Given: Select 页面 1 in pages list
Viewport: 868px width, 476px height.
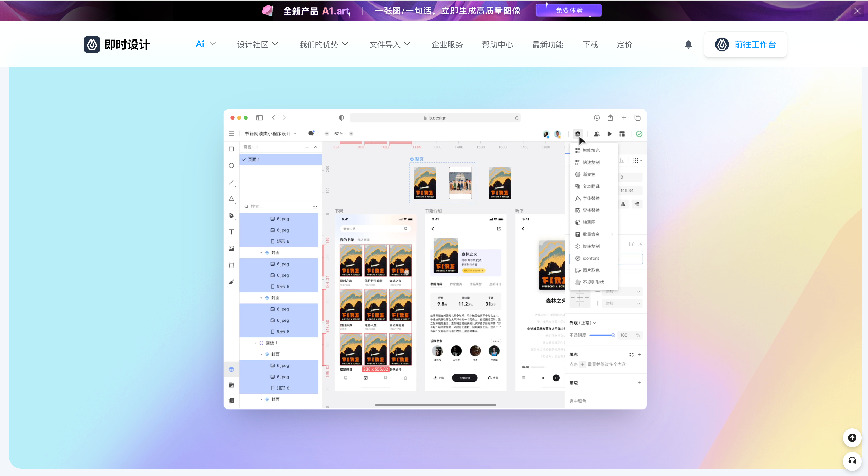Looking at the screenshot, I should 280,159.
